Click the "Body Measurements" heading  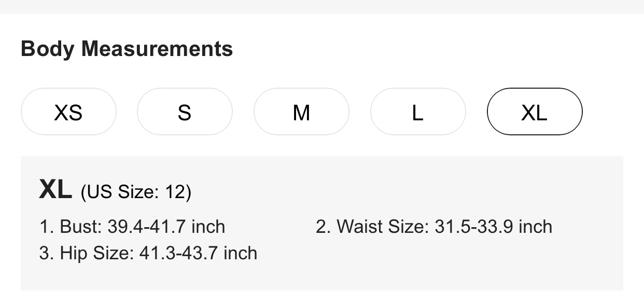coord(127,49)
